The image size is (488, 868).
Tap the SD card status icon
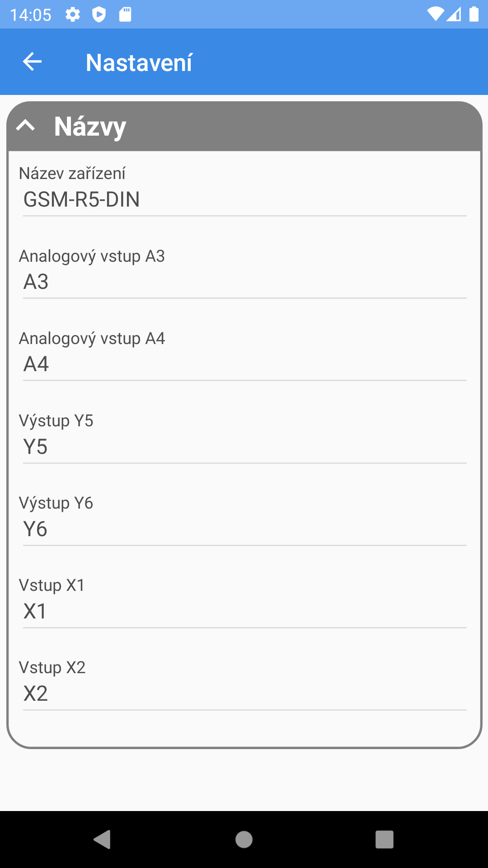(x=125, y=14)
